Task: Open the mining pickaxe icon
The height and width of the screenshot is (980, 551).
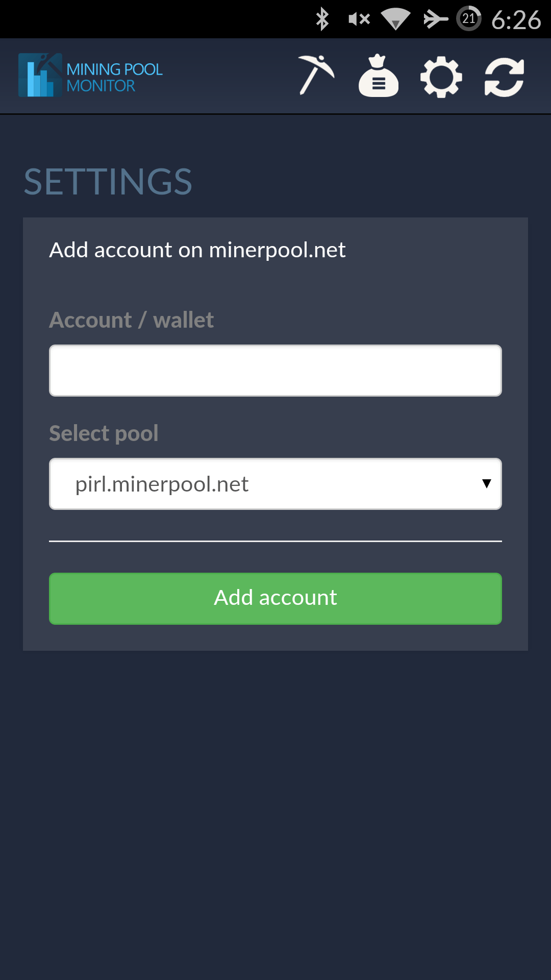Action: (316, 76)
